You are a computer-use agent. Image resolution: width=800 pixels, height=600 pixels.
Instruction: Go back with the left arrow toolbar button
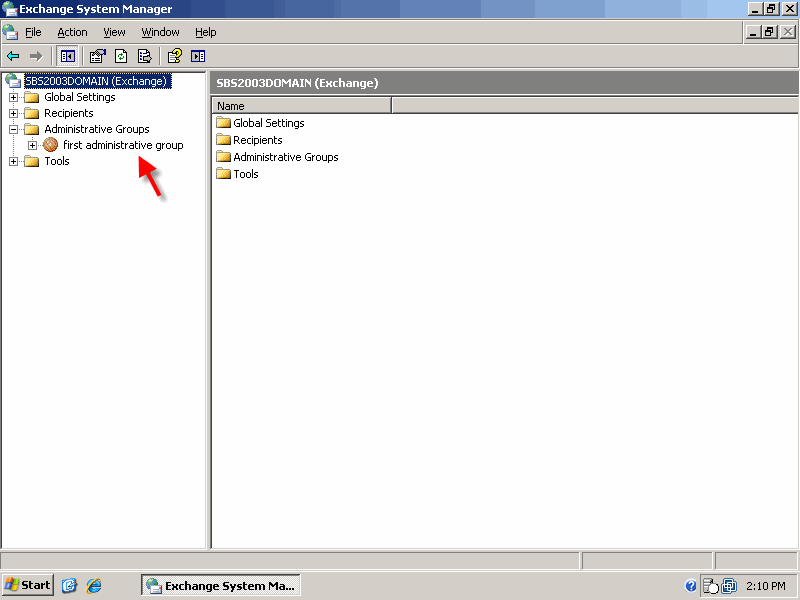point(13,56)
